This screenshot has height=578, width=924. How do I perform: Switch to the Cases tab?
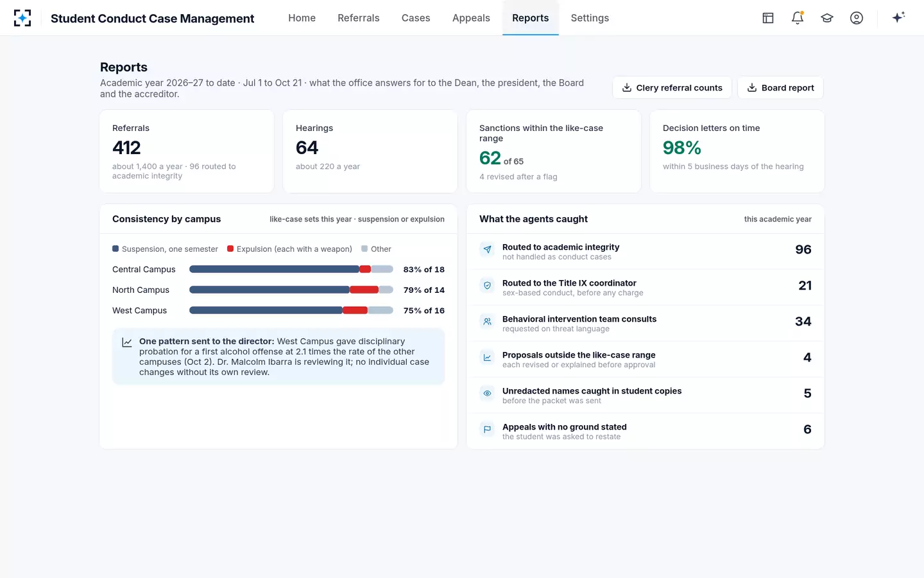point(416,18)
